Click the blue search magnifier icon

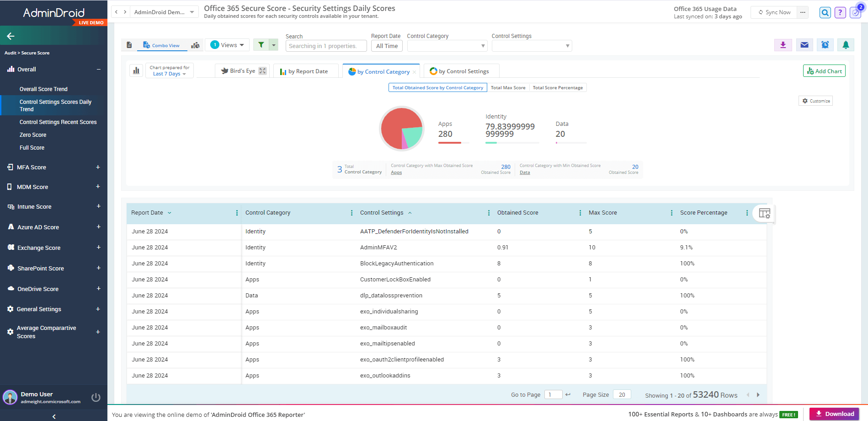825,12
